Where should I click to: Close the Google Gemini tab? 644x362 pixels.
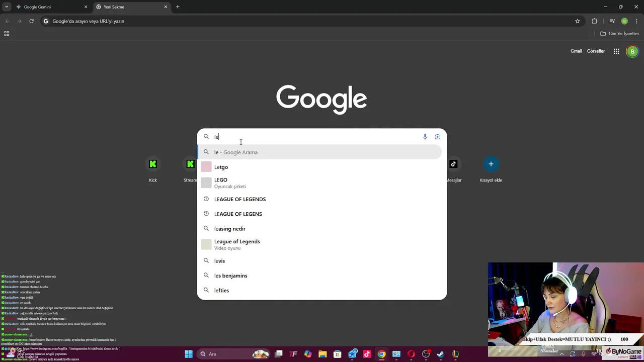coord(86,7)
